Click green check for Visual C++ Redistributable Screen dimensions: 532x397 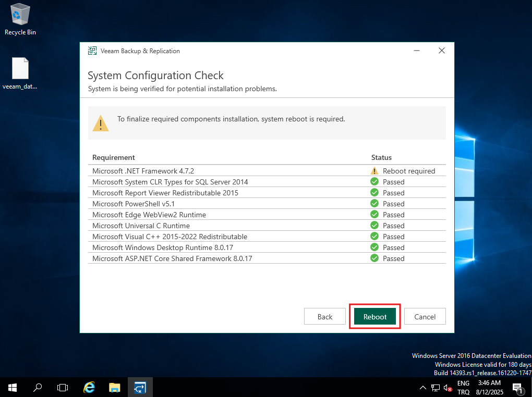tap(374, 237)
